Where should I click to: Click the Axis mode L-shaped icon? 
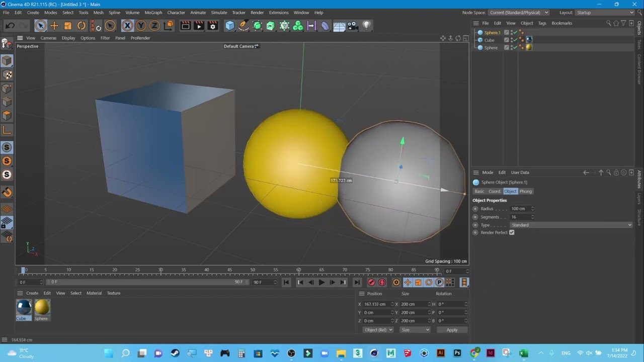(7, 130)
